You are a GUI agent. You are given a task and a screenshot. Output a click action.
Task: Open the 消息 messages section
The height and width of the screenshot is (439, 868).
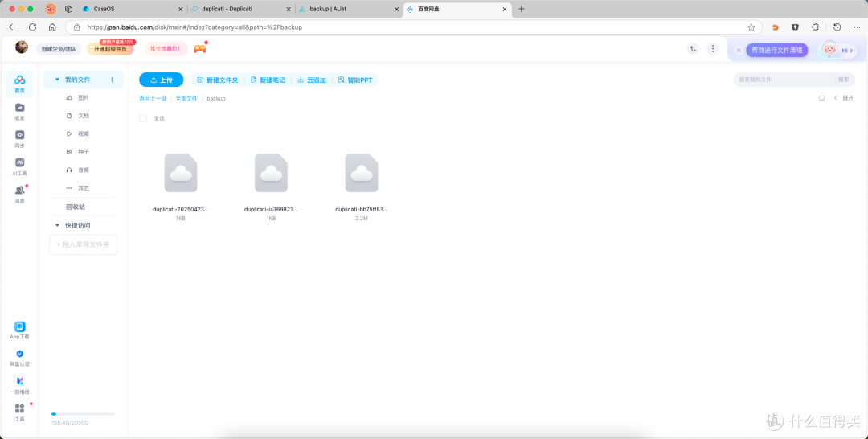[x=20, y=194]
